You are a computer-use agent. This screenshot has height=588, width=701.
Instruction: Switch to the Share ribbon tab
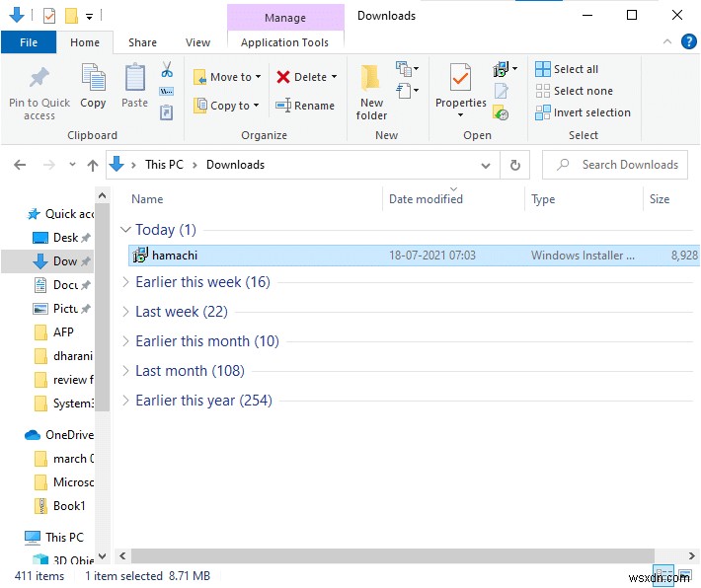(142, 42)
